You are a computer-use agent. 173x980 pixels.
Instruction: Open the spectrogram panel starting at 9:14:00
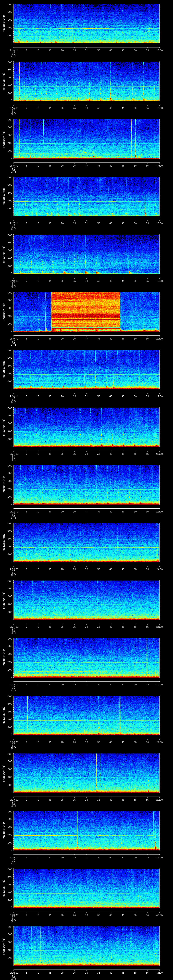click(x=86, y=24)
